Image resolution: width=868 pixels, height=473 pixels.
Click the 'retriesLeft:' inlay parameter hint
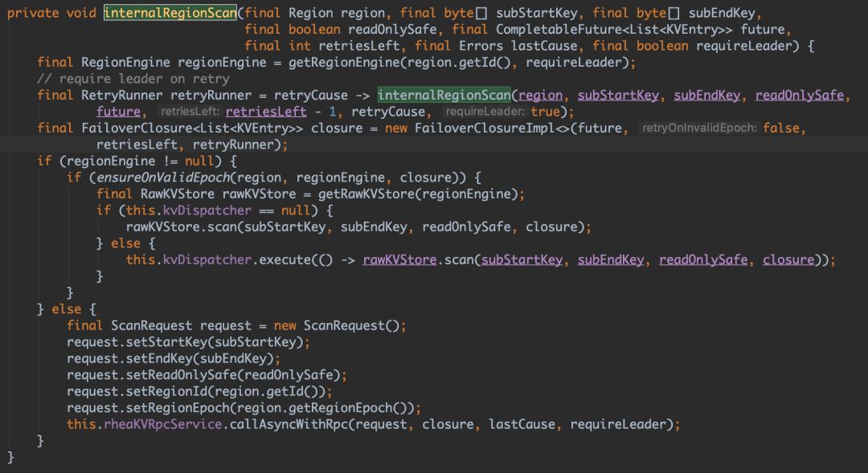pyautogui.click(x=190, y=112)
